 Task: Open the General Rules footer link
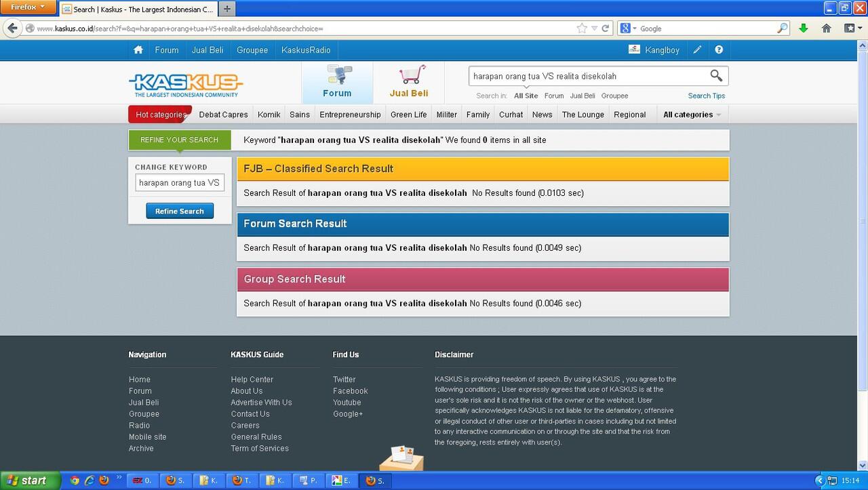pos(256,437)
